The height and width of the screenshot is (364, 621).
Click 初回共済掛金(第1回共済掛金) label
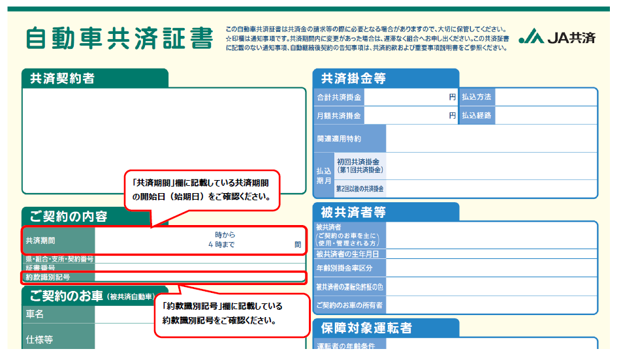pos(360,166)
